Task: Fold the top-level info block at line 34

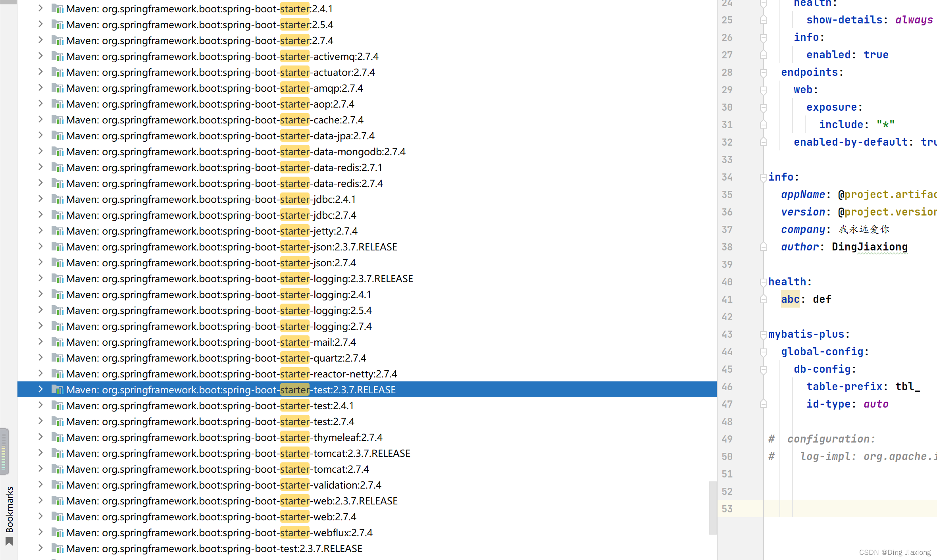Action: click(x=763, y=177)
